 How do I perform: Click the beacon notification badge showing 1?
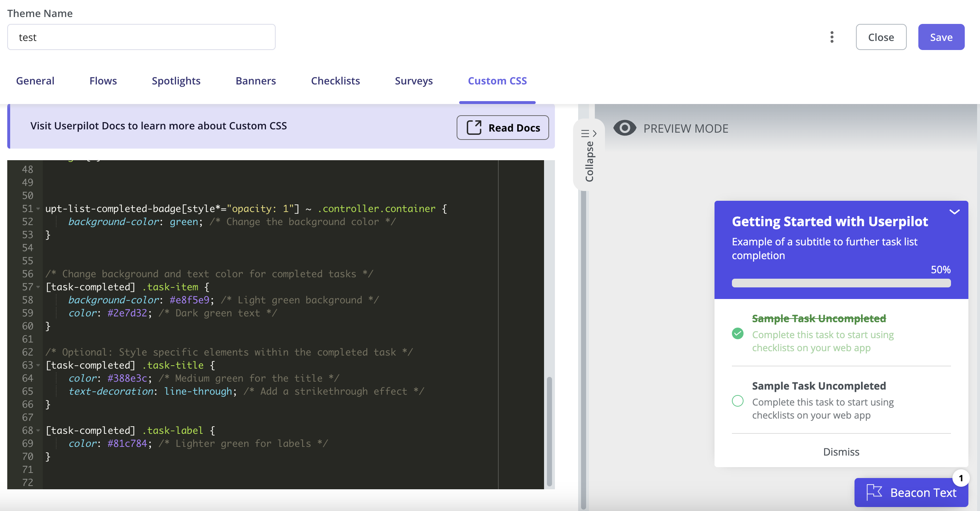[961, 478]
